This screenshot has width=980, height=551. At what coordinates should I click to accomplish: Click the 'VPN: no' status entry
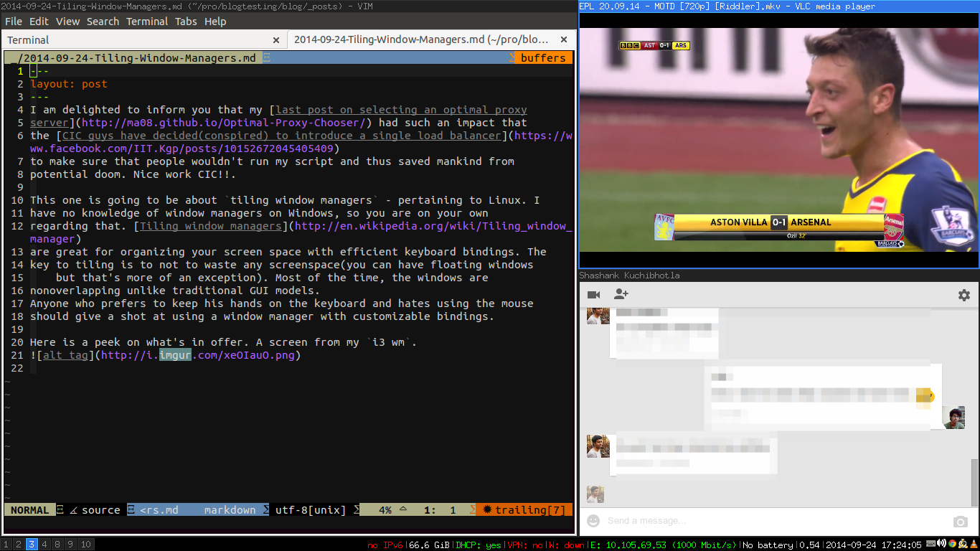coord(525,545)
